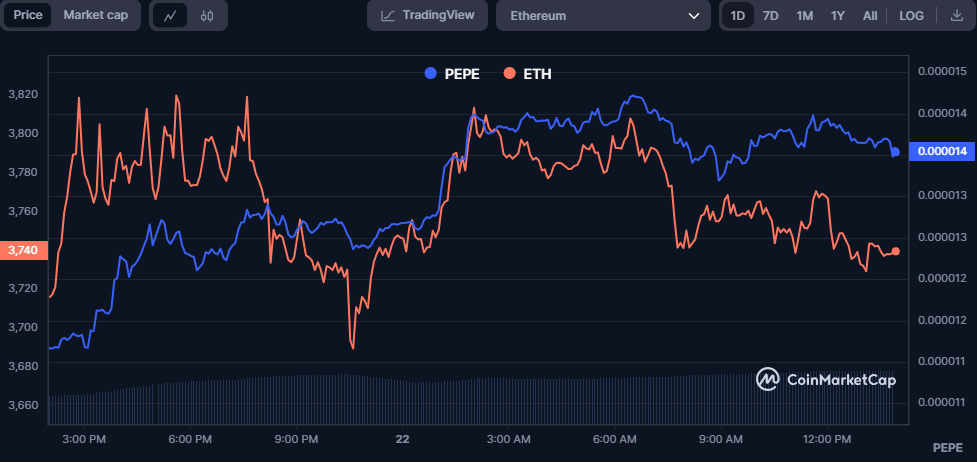
Task: Toggle LOG scale
Action: (x=912, y=16)
